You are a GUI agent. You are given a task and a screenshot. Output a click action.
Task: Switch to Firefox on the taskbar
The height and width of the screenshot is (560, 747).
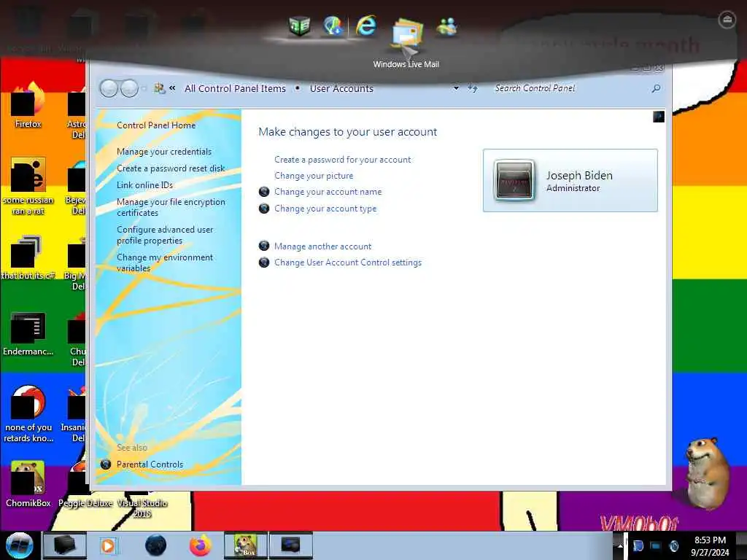point(201,545)
